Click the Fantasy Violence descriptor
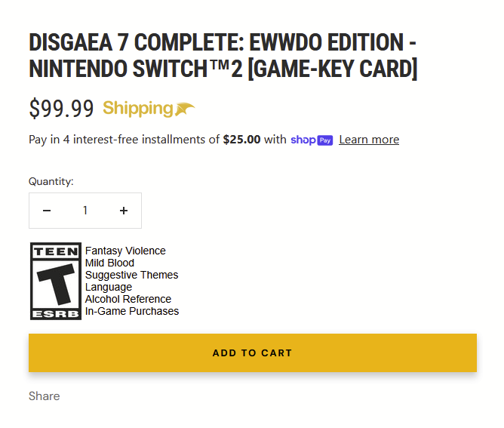The image size is (504, 428). pyautogui.click(x=125, y=251)
